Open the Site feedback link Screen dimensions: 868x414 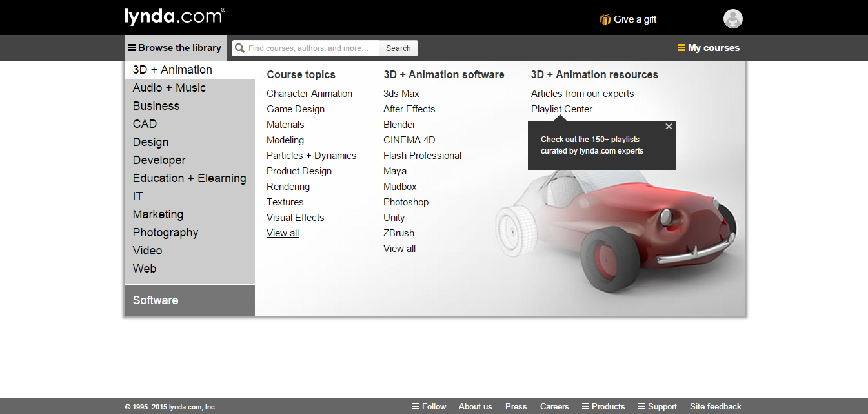pos(715,407)
